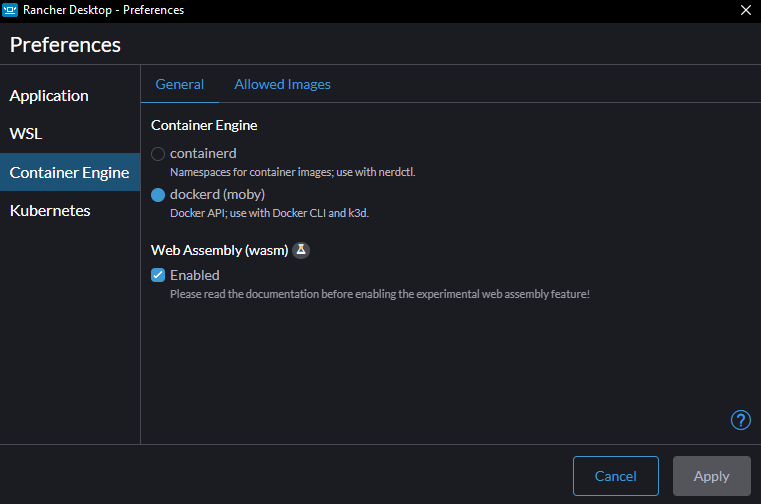The width and height of the screenshot is (761, 504).
Task: Select Container Engine in the sidebar
Action: click(70, 172)
